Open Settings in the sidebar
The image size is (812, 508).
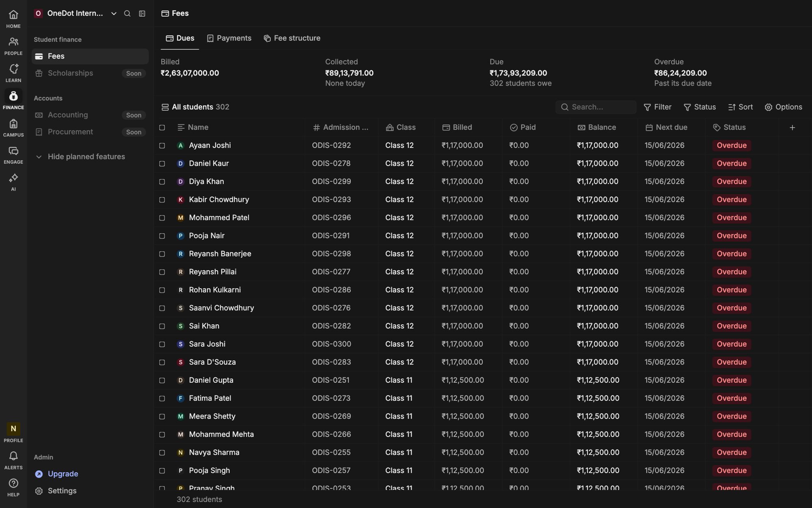62,491
